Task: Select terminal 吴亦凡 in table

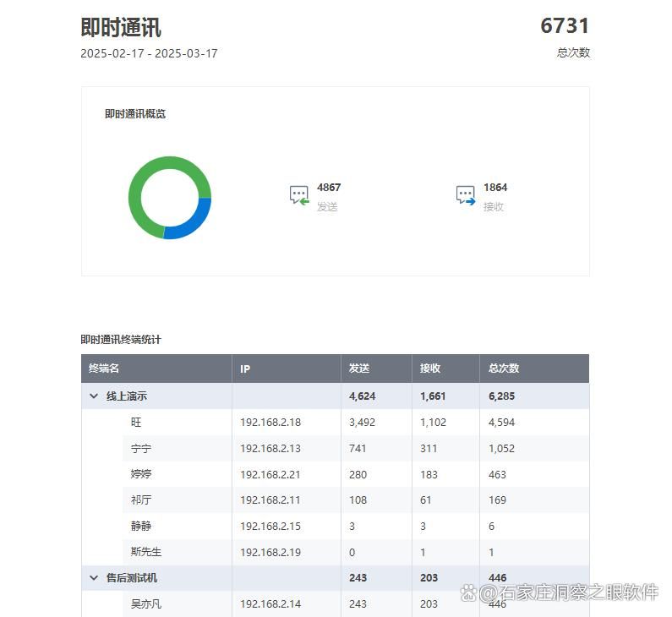Action: pos(146,604)
